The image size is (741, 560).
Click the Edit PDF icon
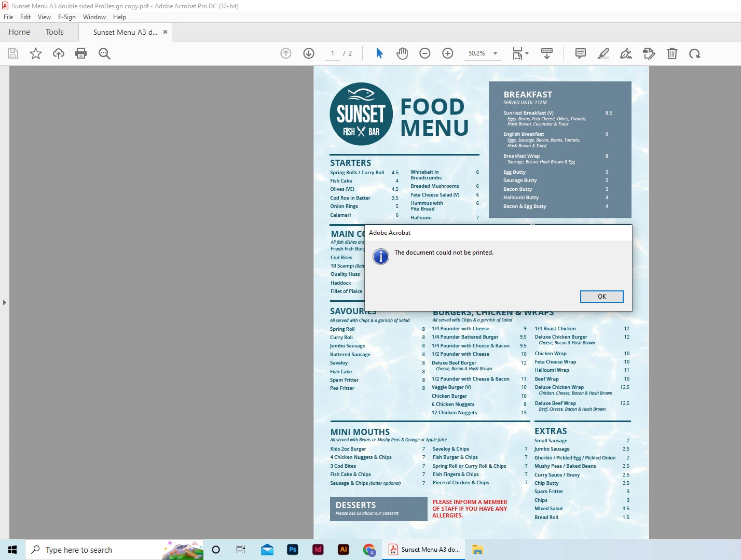coord(649,53)
